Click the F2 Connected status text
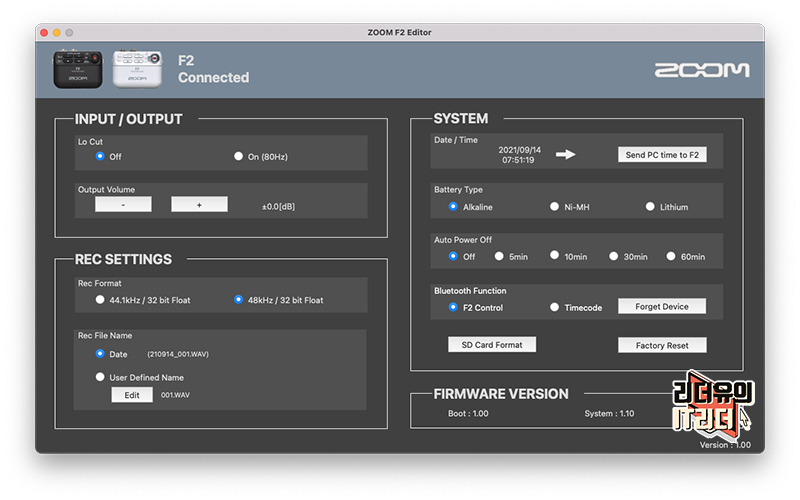The height and width of the screenshot is (500, 800). point(213,69)
